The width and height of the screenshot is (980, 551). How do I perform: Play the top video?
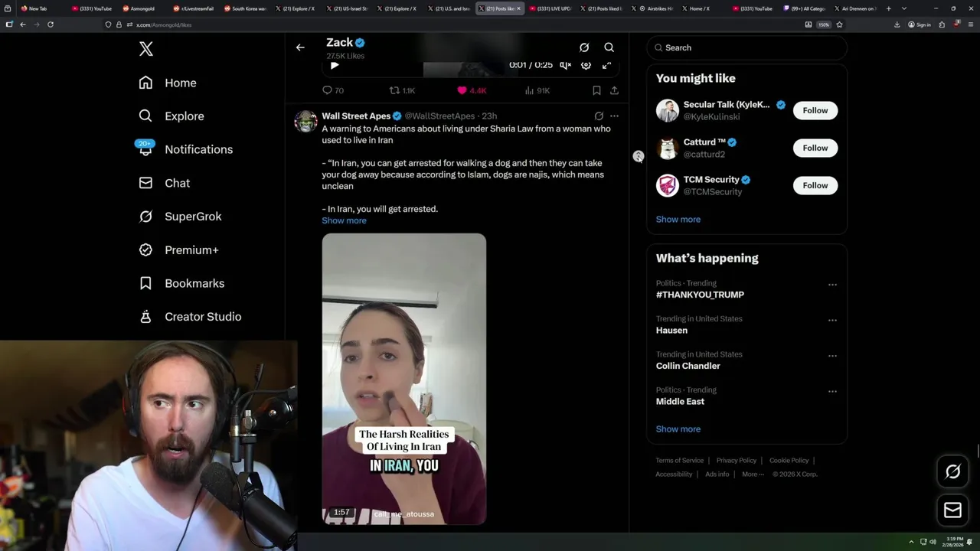335,66
